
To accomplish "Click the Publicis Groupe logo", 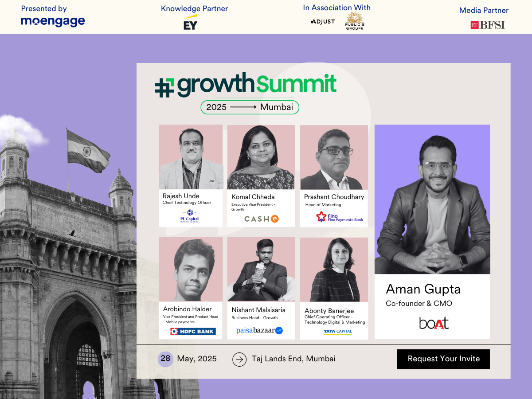I will click(x=355, y=21).
